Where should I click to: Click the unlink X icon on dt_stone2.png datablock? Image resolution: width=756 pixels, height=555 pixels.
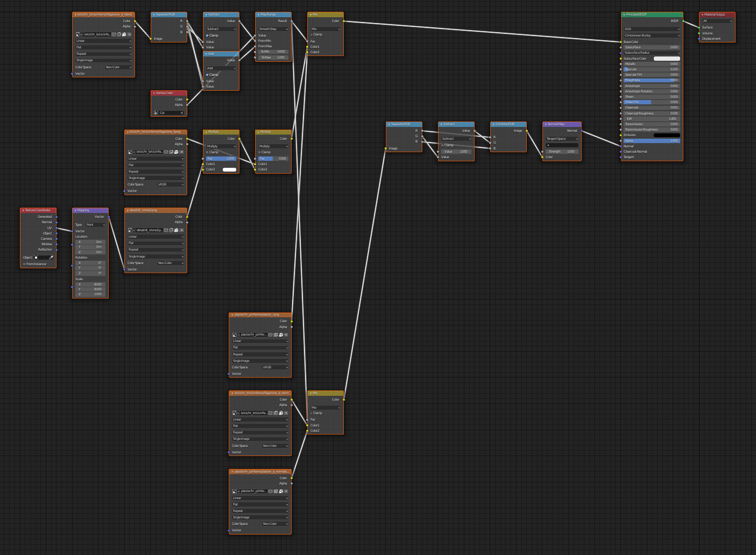pyautogui.click(x=182, y=230)
